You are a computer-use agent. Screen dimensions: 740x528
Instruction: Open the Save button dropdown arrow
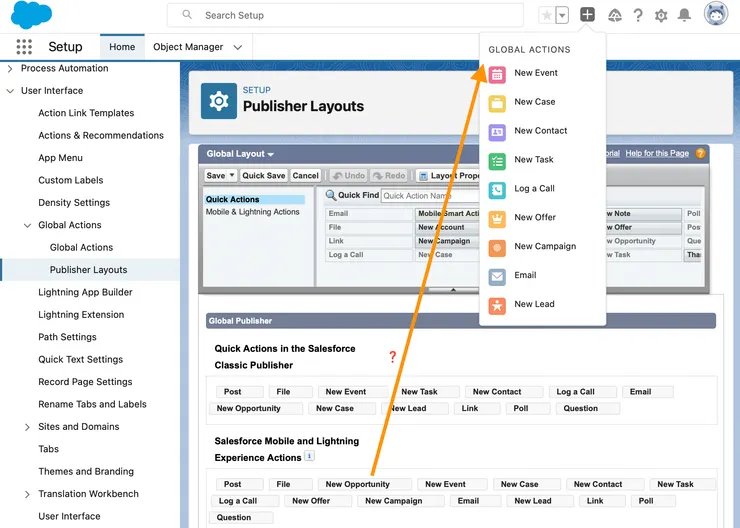point(232,175)
